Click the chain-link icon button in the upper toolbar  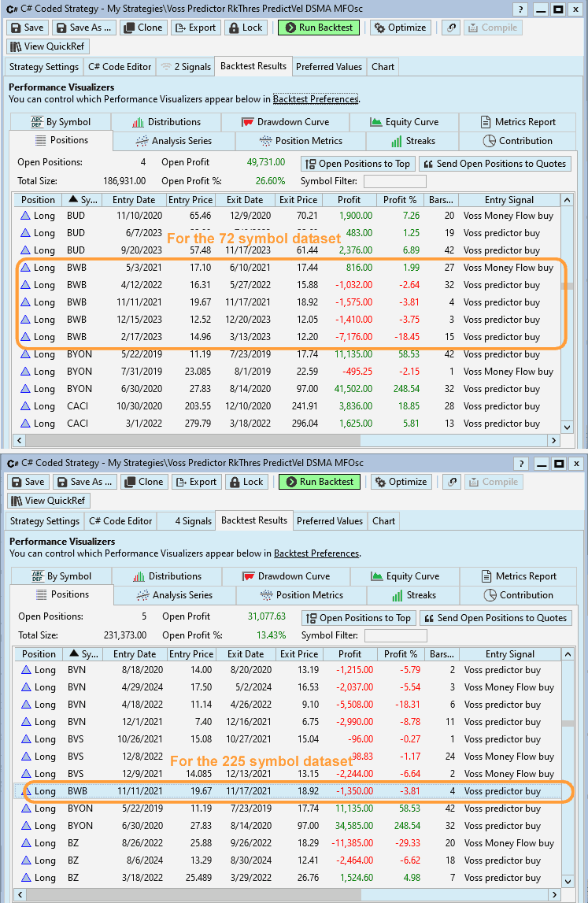click(450, 28)
